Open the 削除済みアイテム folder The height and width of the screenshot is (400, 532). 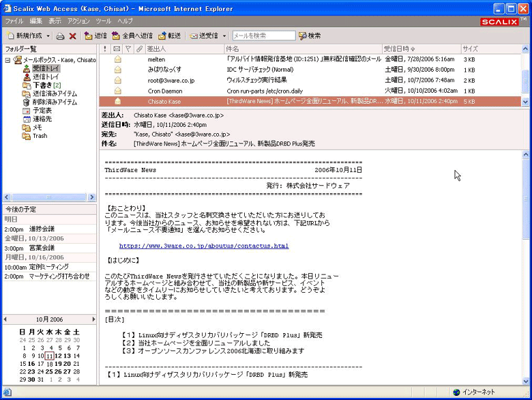[55, 102]
